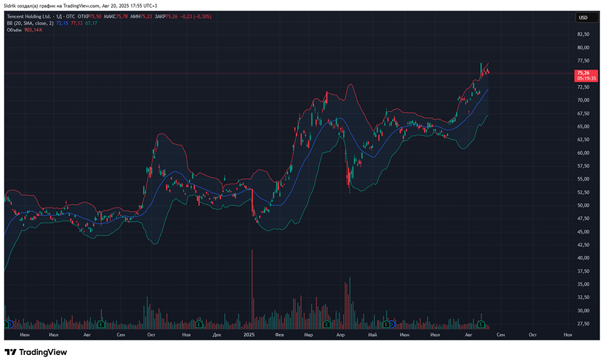Click the earnings E marker near May 2025

386,324
